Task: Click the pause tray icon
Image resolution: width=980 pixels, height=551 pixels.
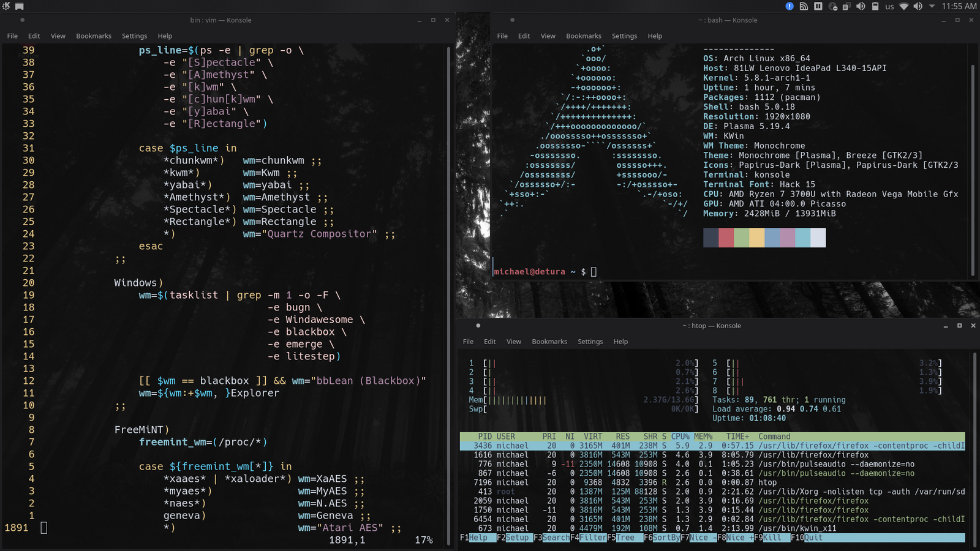Action: click(x=818, y=6)
